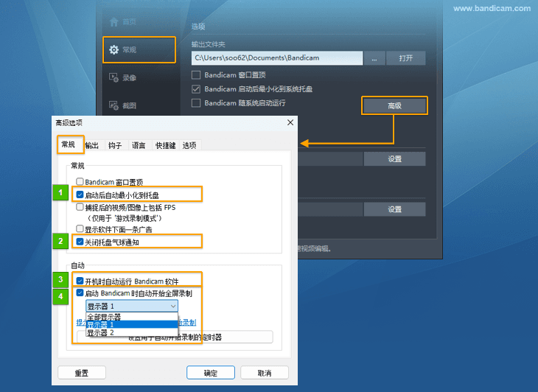This screenshot has height=392, width=538.
Task: Check 显示软件下面一条广告
Action: tap(80, 228)
